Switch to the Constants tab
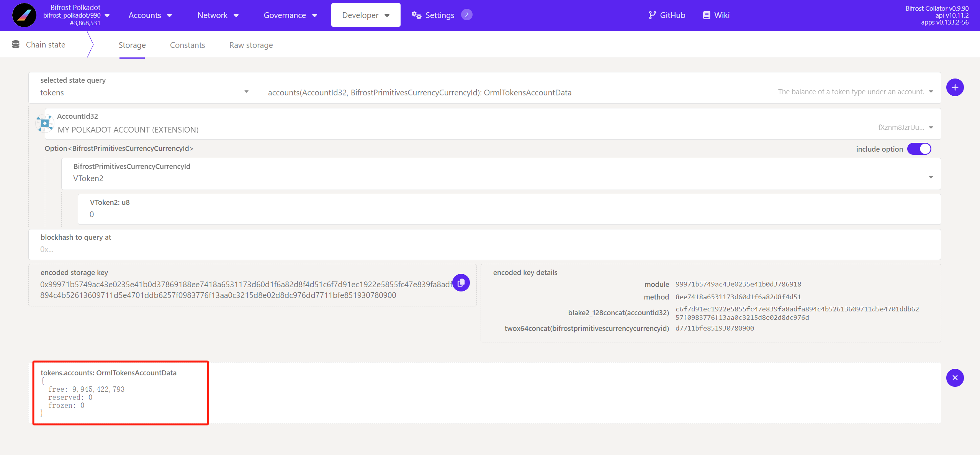Viewport: 980px width, 455px height. (187, 45)
